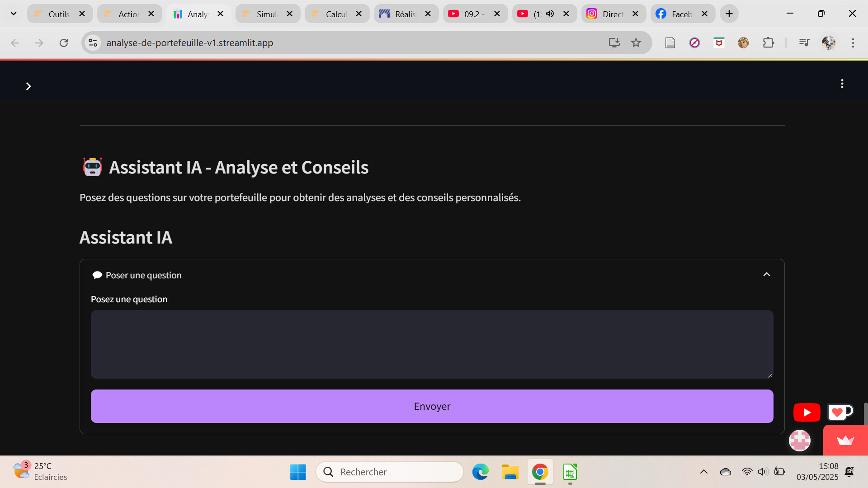Collapse the Poser une question expander
The width and height of the screenshot is (868, 488).
tap(766, 275)
